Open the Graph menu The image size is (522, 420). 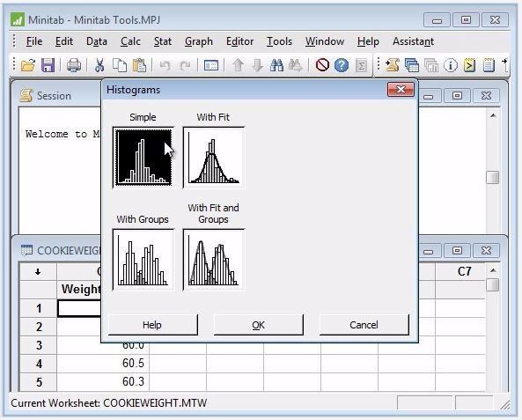pyautogui.click(x=199, y=41)
